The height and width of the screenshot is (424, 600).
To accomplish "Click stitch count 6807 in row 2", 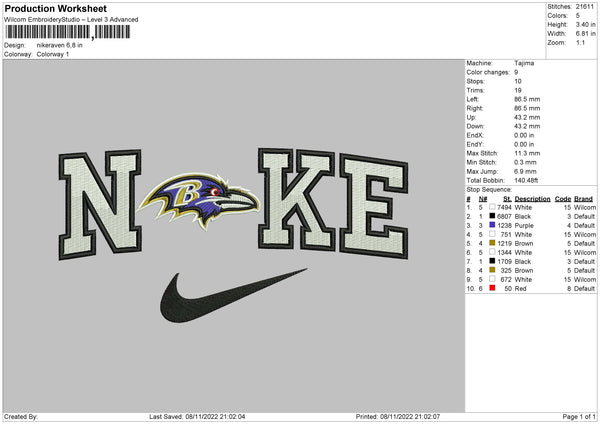I will (x=504, y=217).
